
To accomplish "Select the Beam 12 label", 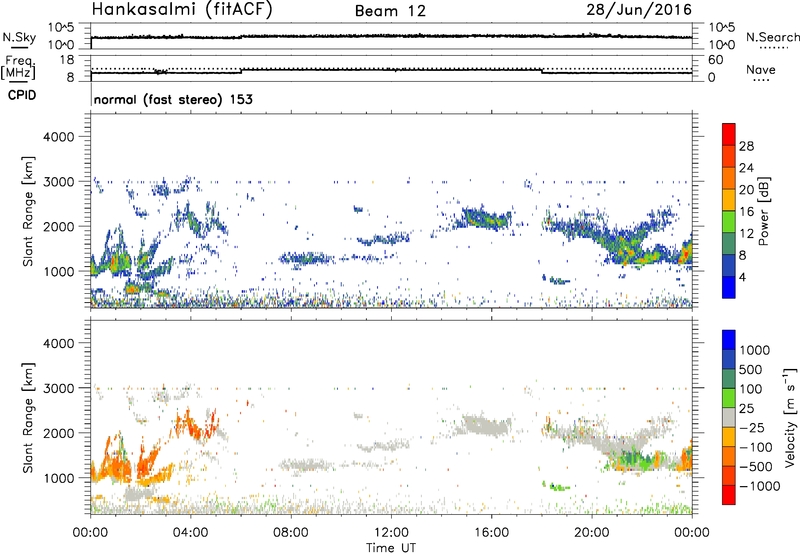I will (x=390, y=11).
